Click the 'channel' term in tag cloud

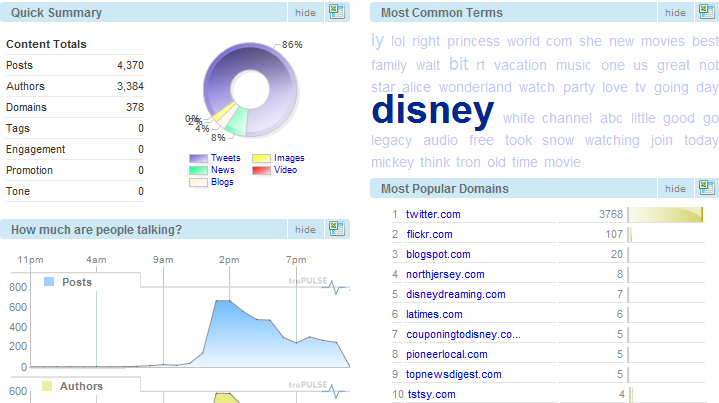tap(567, 118)
